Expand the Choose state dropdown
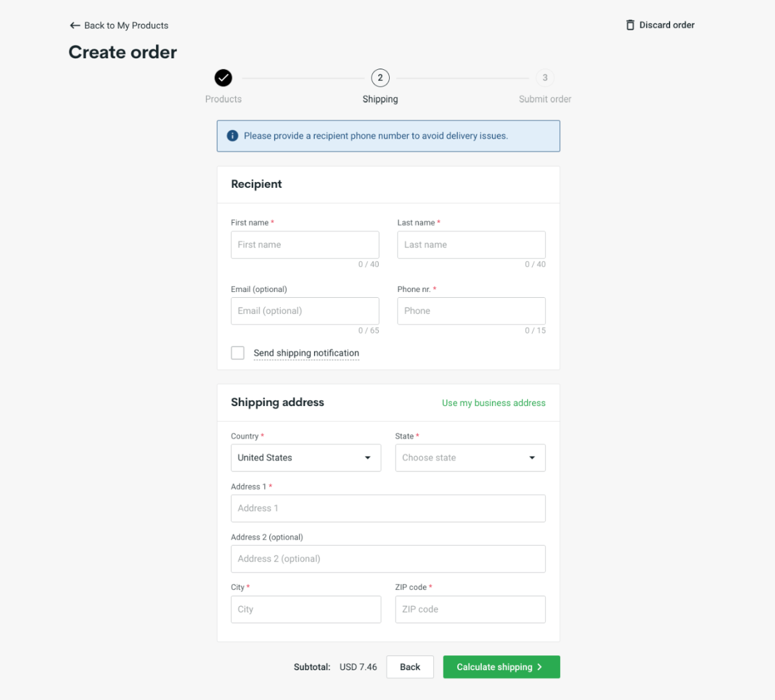775x700 pixels. point(470,458)
